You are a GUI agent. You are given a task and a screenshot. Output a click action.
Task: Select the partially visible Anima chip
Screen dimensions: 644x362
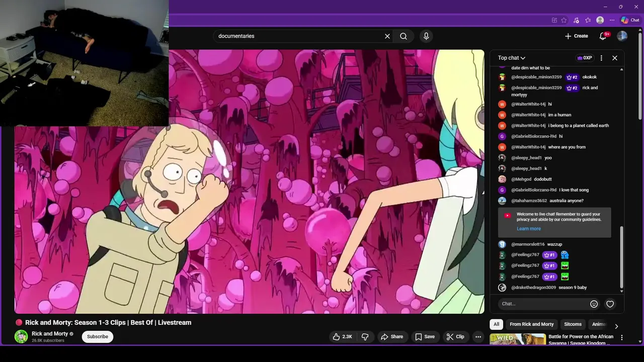pyautogui.click(x=599, y=324)
